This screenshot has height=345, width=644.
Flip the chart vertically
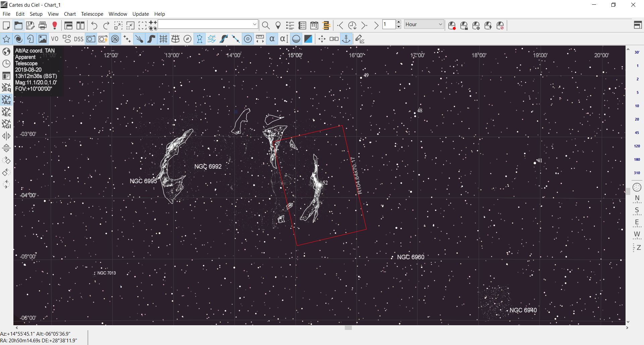coord(6,148)
